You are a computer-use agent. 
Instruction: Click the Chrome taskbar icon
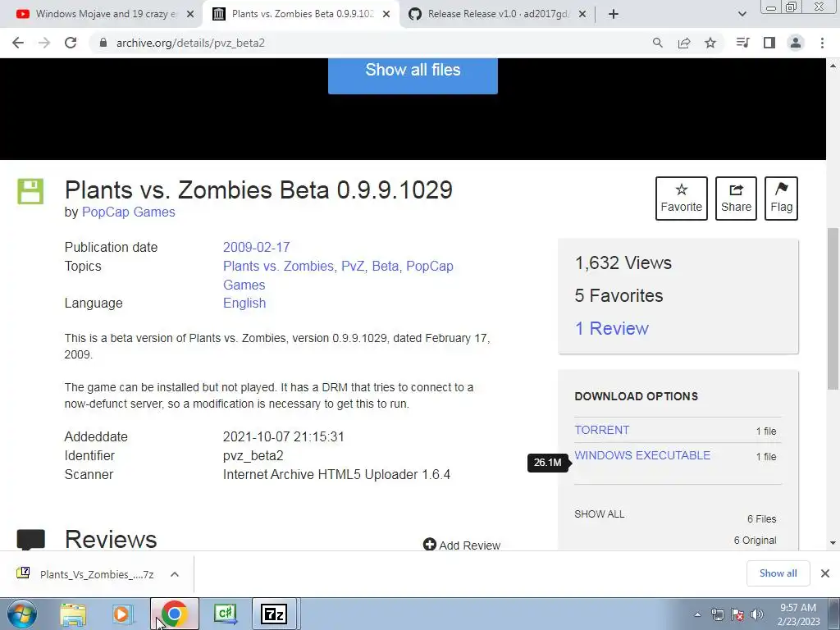click(174, 614)
